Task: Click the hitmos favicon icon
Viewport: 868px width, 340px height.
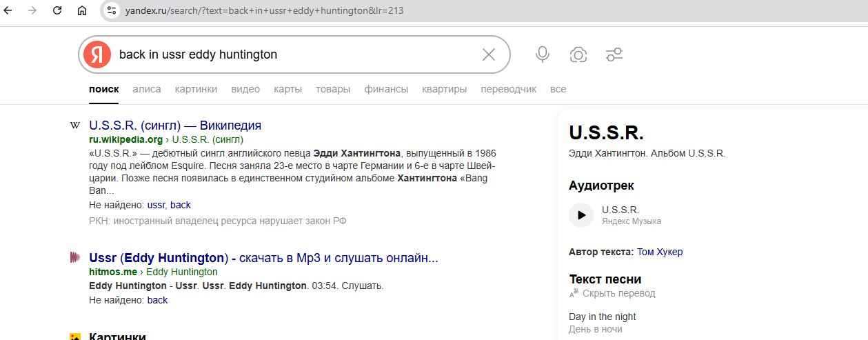Action: click(75, 258)
